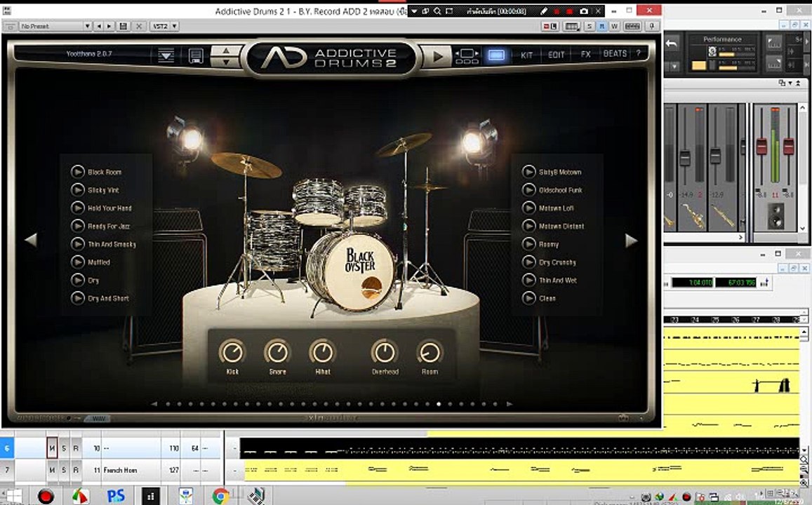Click the Hihat volume knob

pyautogui.click(x=323, y=352)
